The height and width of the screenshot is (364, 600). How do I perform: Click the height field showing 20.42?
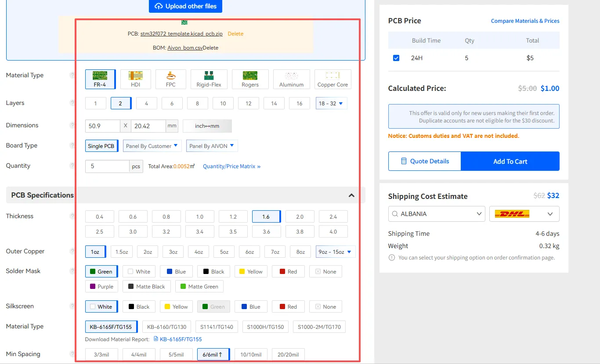pyautogui.click(x=148, y=126)
